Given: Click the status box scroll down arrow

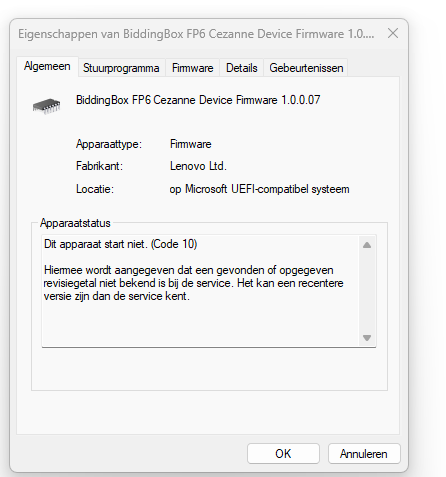Looking at the screenshot, I should 367,338.
